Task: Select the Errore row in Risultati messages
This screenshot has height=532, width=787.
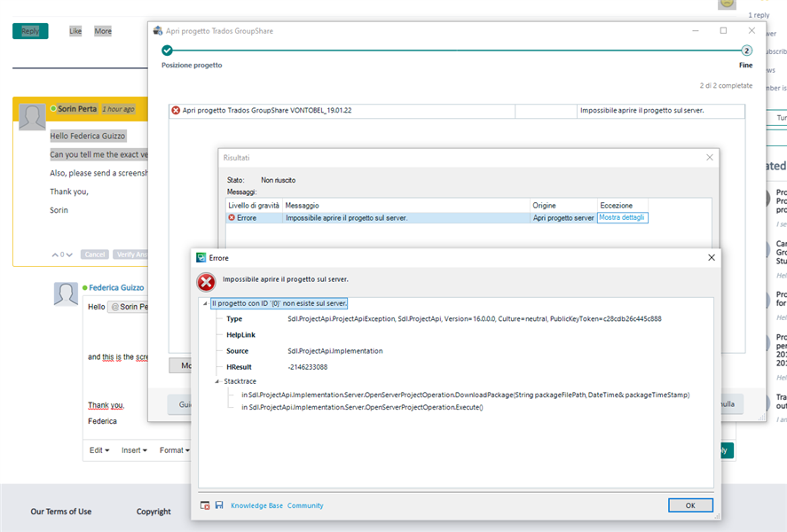Action: [437, 217]
